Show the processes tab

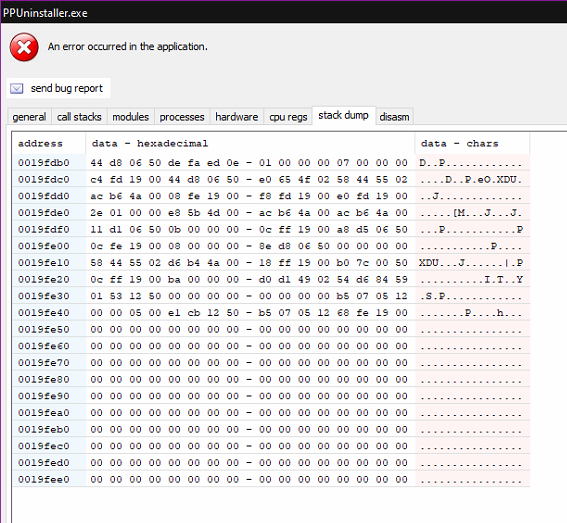coord(182,117)
